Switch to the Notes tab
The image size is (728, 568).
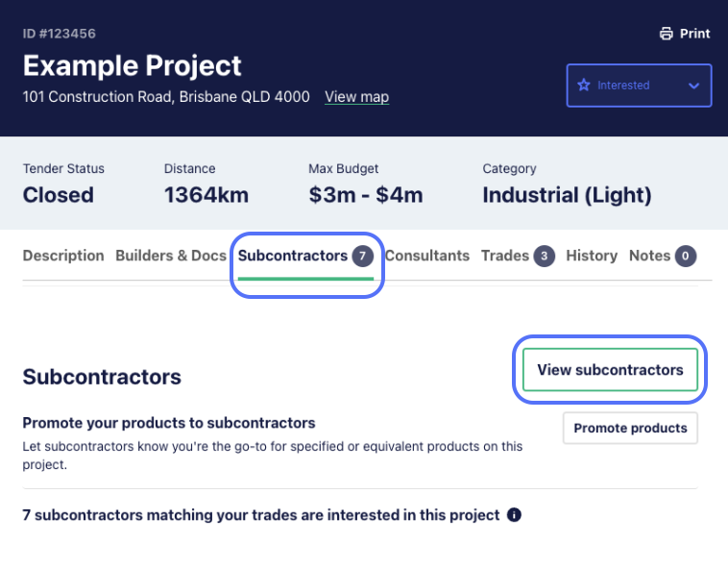(663, 256)
